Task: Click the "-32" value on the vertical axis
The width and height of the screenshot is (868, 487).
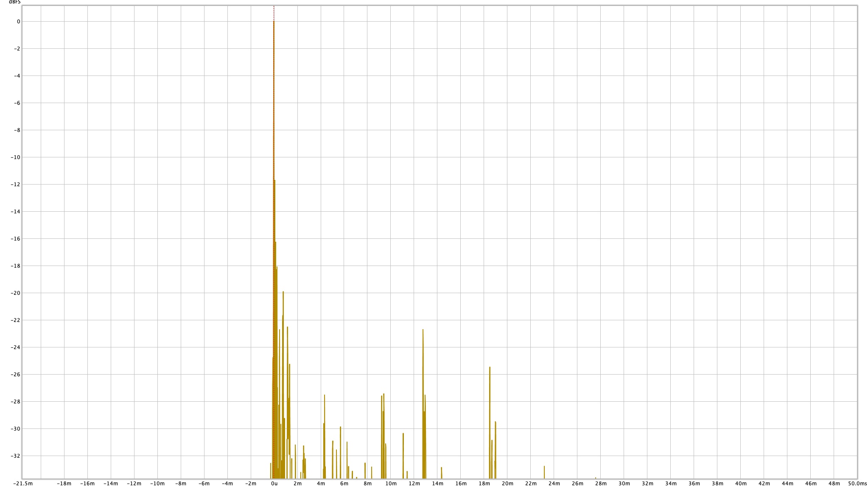Action: tap(15, 456)
